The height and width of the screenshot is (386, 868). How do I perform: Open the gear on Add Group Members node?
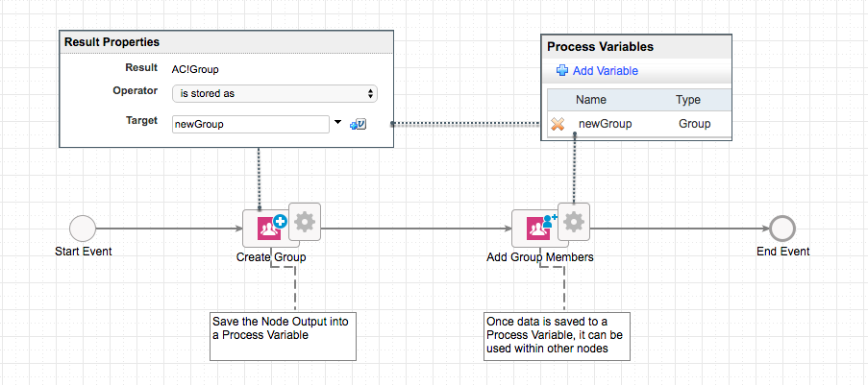click(574, 223)
